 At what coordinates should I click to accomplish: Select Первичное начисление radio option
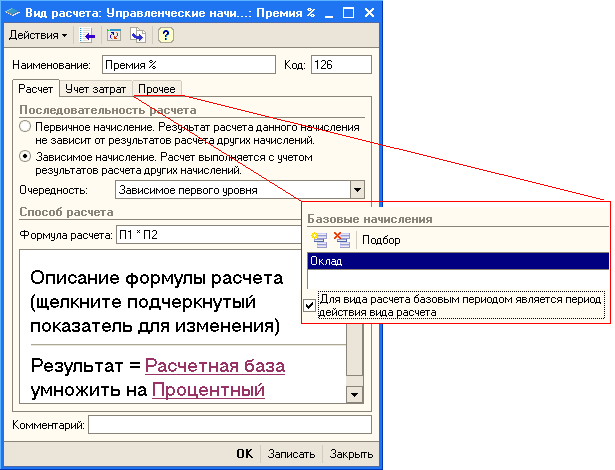(x=25, y=128)
